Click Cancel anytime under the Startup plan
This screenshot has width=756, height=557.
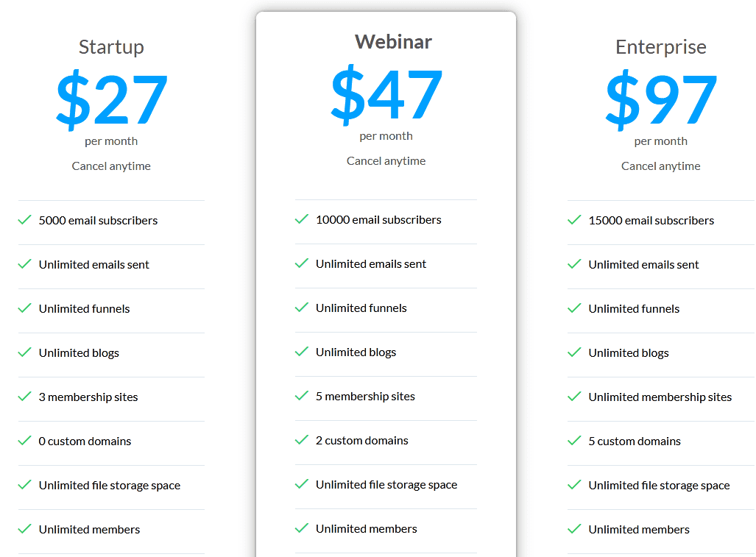(111, 166)
